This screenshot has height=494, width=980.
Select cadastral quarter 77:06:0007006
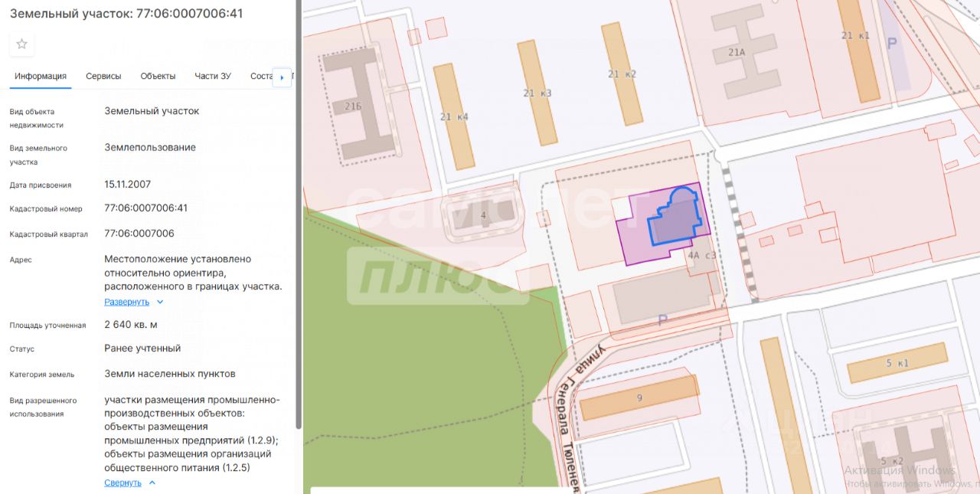(139, 234)
